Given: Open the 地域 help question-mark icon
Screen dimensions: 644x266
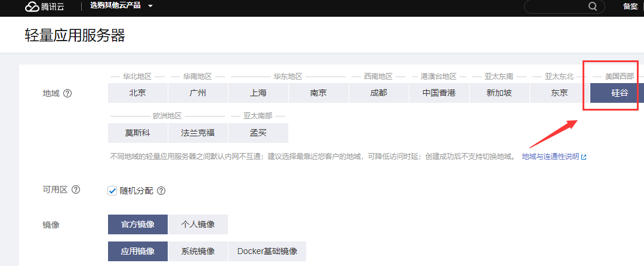Looking at the screenshot, I should (x=68, y=93).
